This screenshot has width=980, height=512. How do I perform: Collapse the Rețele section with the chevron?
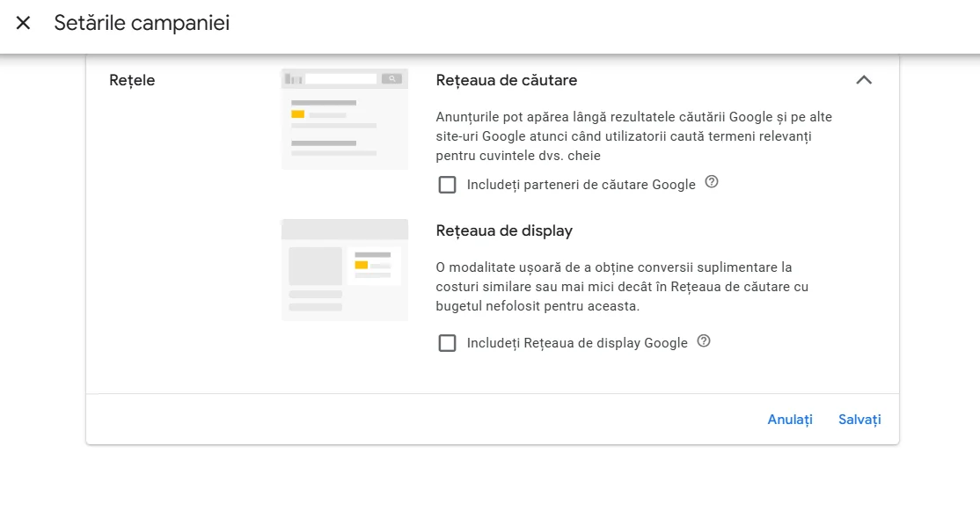864,80
